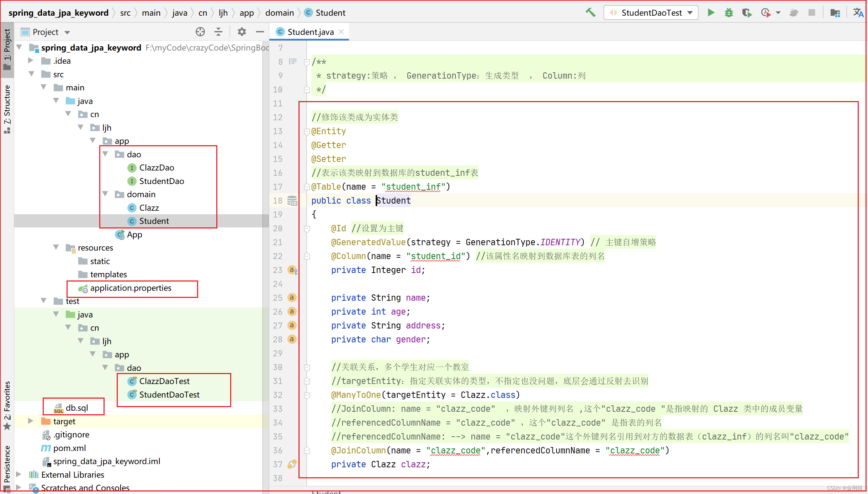Close the Student.java editor tab
The image size is (868, 494).
tap(341, 32)
